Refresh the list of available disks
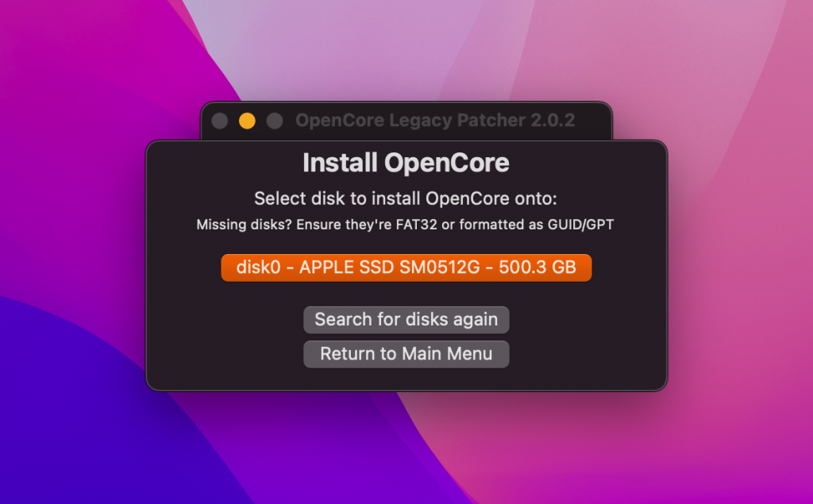The width and height of the screenshot is (813, 504). coord(406,320)
